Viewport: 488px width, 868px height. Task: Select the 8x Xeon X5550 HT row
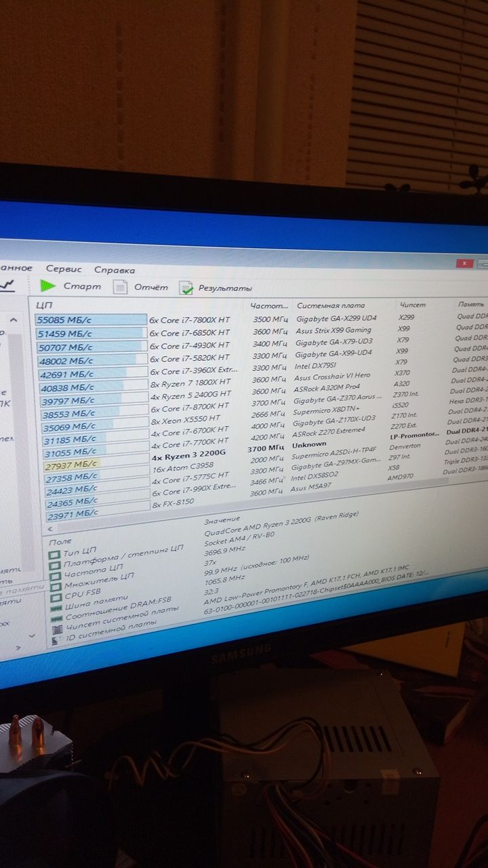[186, 422]
